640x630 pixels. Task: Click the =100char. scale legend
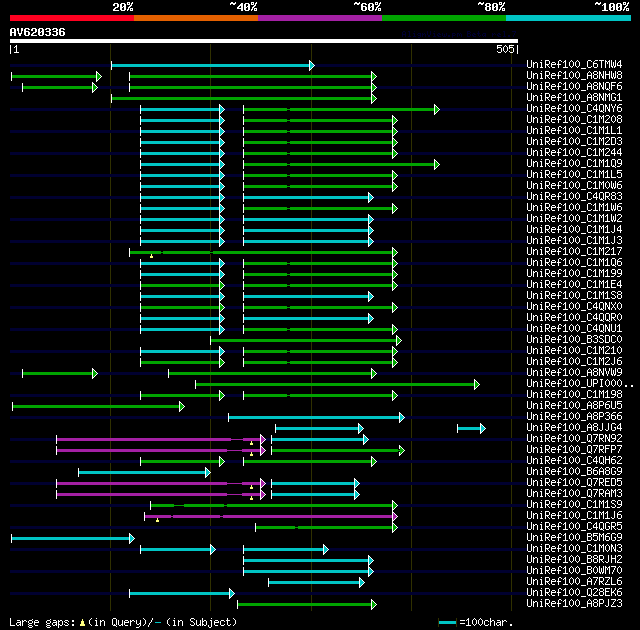tap(476, 623)
